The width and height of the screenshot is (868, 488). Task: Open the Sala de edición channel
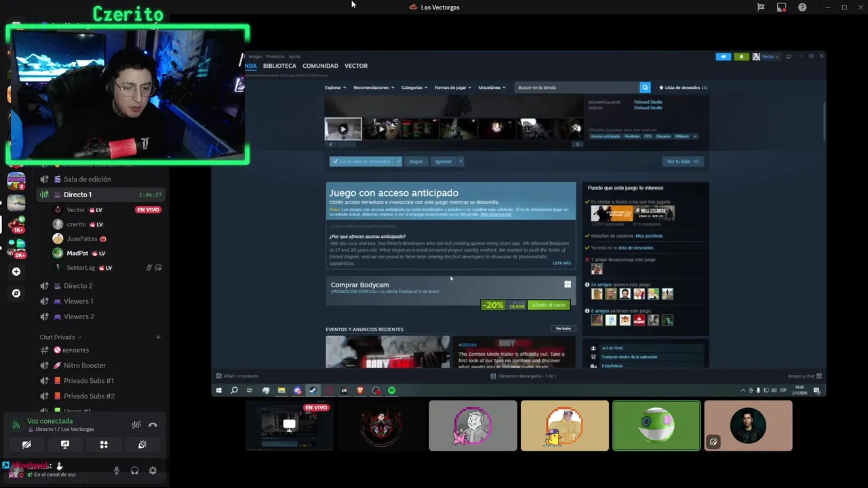coord(102,179)
